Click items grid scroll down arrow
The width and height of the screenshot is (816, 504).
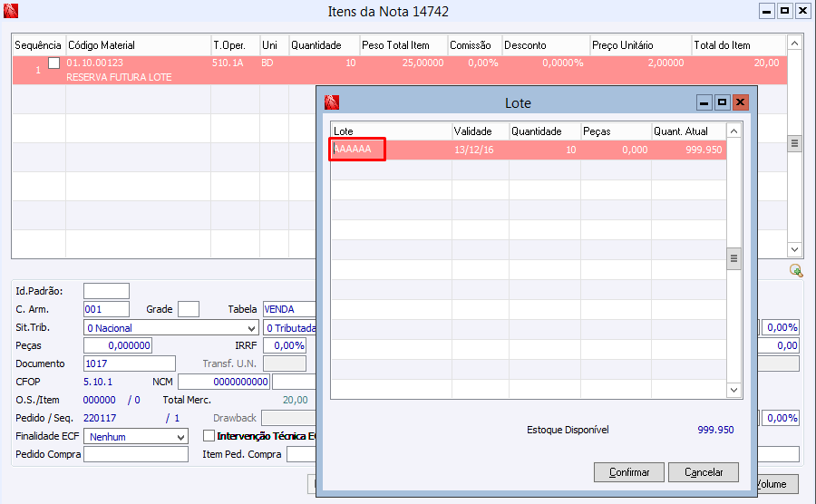(x=794, y=249)
